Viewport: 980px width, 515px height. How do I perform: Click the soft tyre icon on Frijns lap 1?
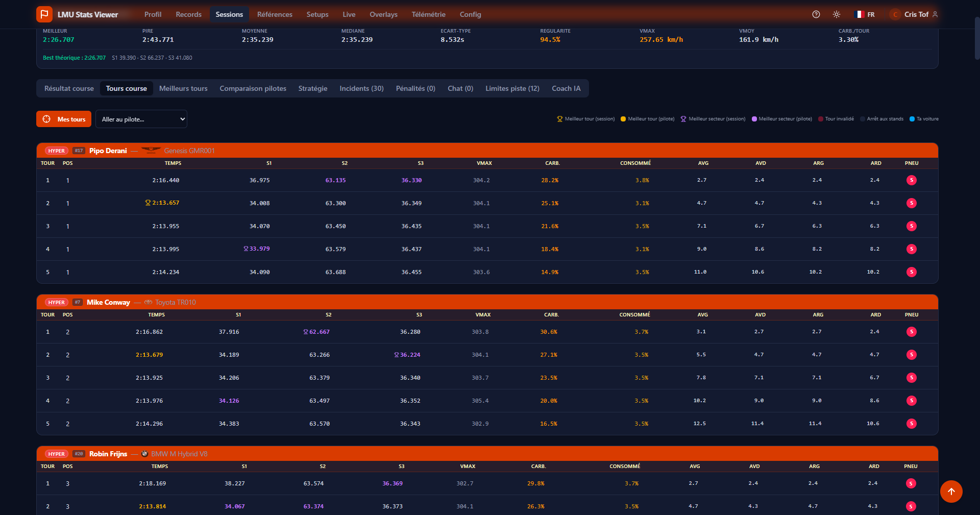tap(911, 483)
